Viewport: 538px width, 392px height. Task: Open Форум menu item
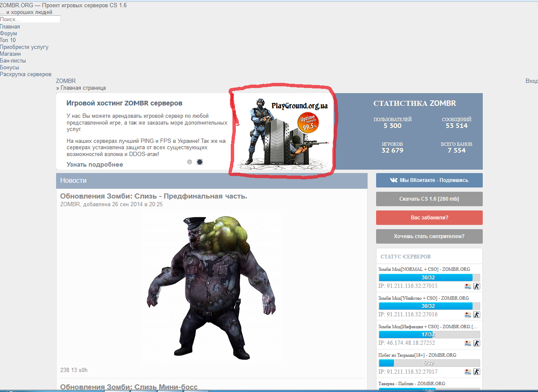click(8, 34)
